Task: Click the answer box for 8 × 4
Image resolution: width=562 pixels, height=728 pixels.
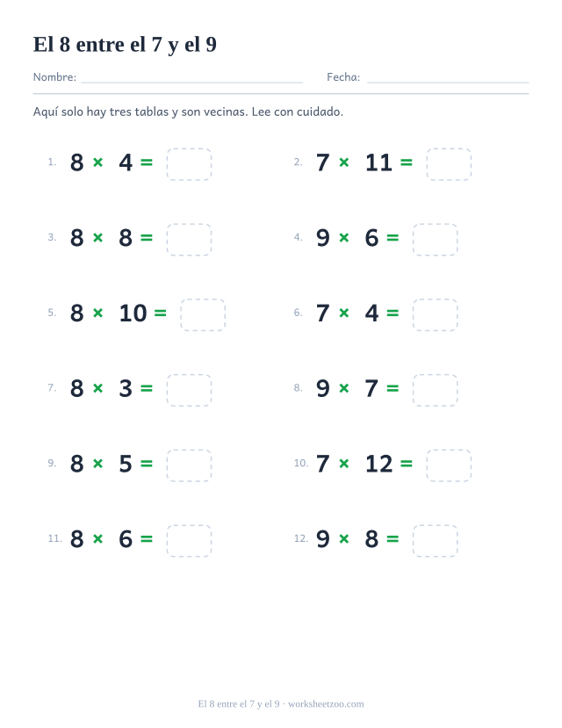Action: (x=189, y=164)
